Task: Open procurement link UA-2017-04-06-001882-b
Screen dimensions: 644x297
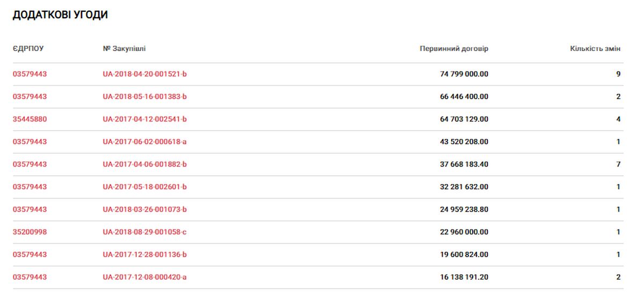Action: click(x=145, y=164)
